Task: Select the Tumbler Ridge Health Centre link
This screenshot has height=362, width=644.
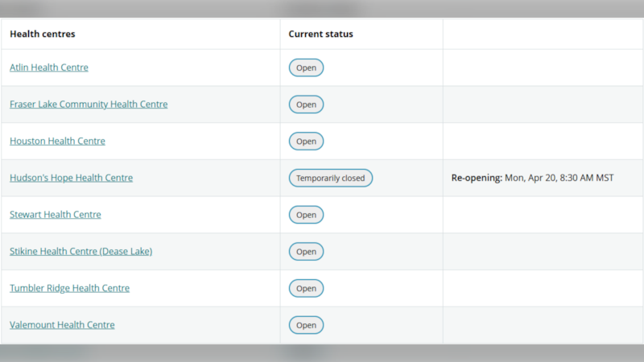Action: (x=69, y=288)
